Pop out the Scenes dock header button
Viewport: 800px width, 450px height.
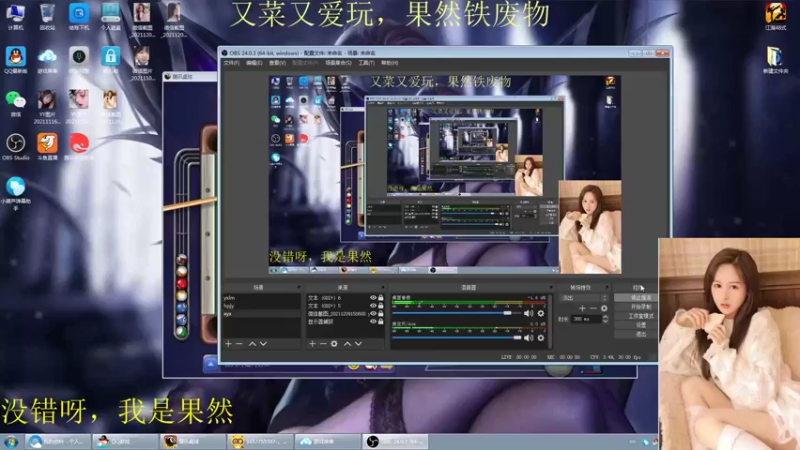pos(299,288)
